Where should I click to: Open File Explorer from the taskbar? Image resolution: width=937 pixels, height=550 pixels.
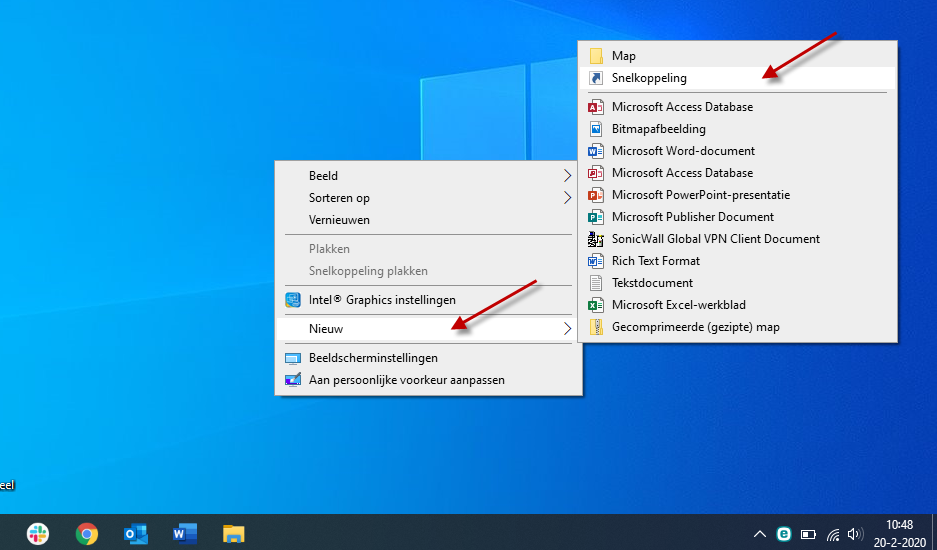pyautogui.click(x=234, y=533)
